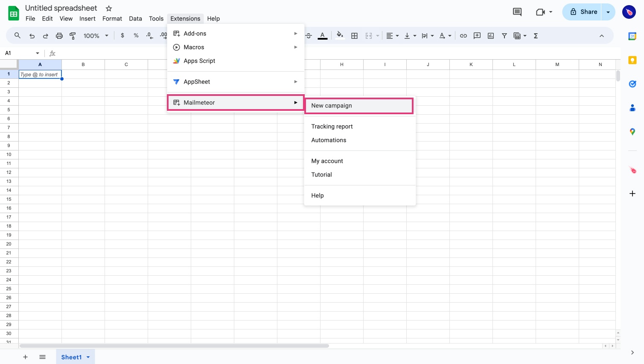Open the Share options arrow
Image resolution: width=644 pixels, height=364 pixels.
[x=608, y=12]
